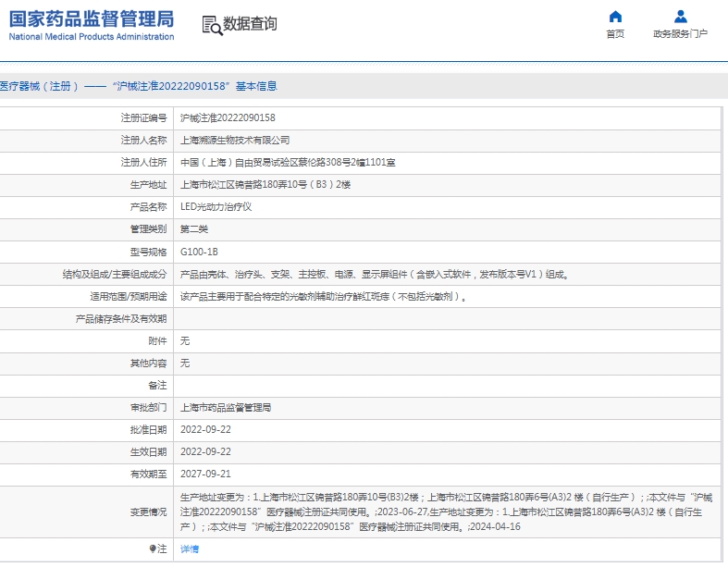This screenshot has height=567, width=728.
Task: Click model specification G100-1B
Action: click(199, 252)
